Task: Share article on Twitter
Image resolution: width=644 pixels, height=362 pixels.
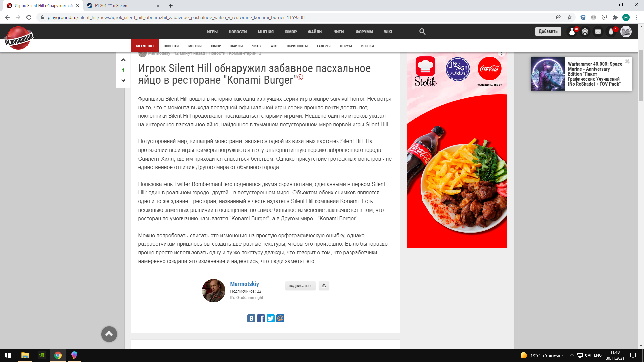Action: click(271, 318)
